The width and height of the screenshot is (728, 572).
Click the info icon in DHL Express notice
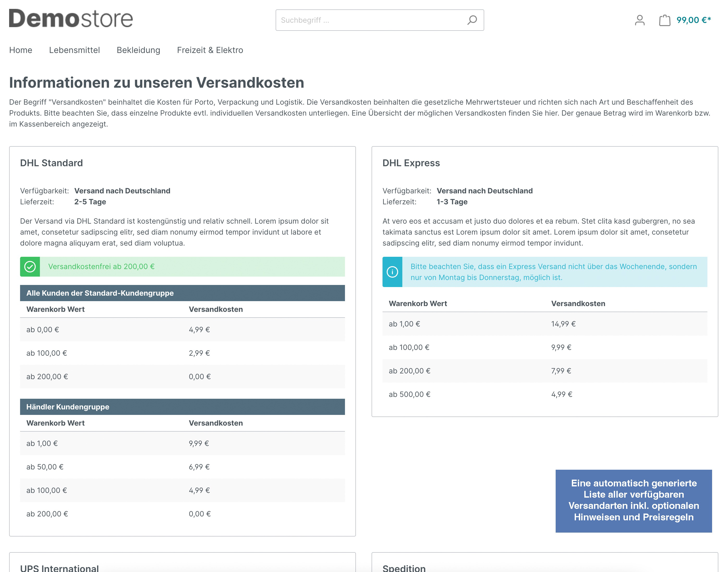click(x=392, y=272)
